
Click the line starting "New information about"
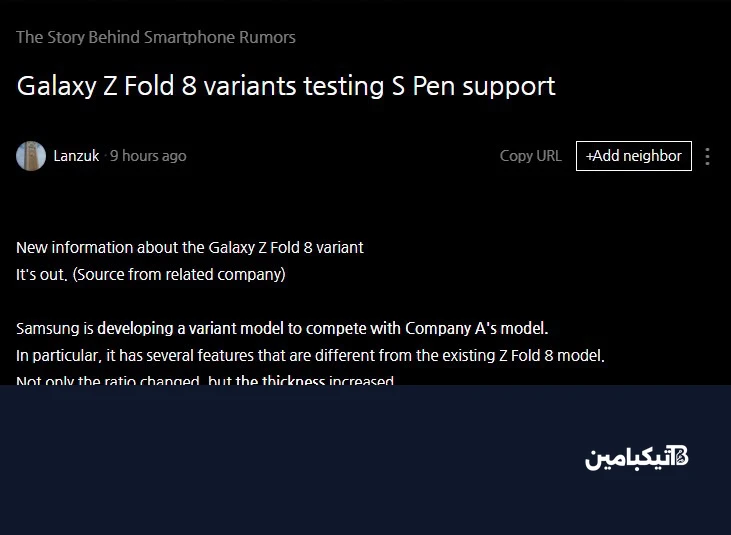(x=190, y=247)
